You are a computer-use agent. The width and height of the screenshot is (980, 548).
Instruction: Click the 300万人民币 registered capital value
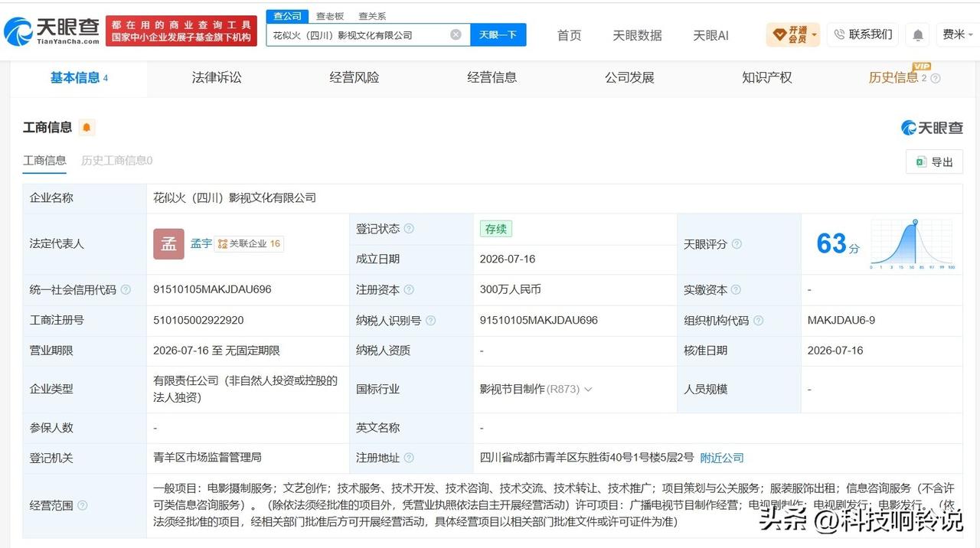click(511, 289)
